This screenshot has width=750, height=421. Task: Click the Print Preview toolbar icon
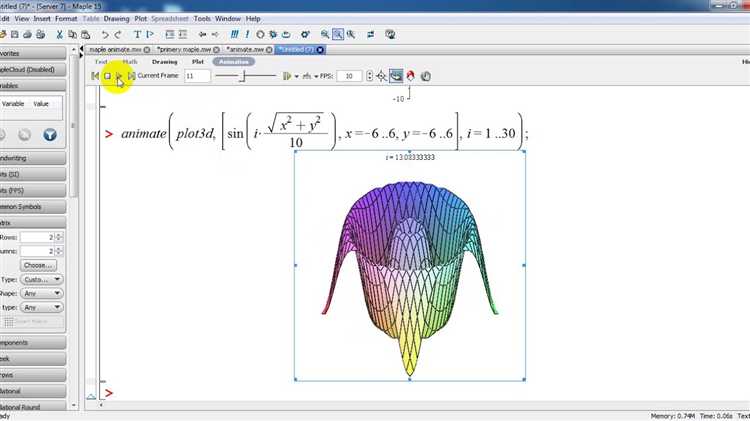pos(41,34)
